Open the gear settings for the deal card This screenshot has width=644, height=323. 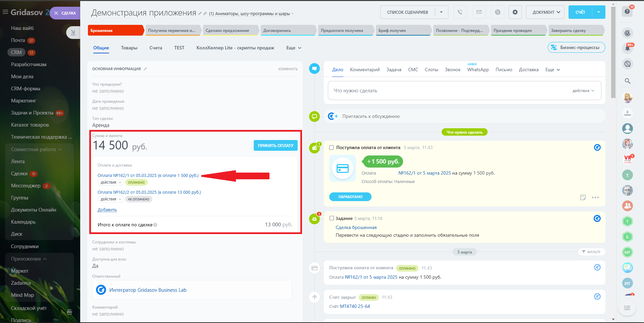coord(515,12)
